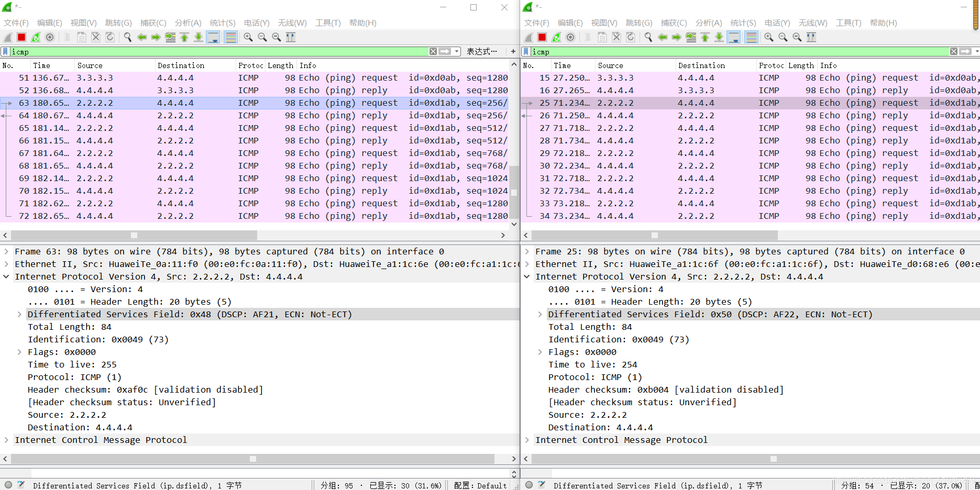Sort by Info column in right window
Screen dimensions: 980x490
click(x=898, y=65)
